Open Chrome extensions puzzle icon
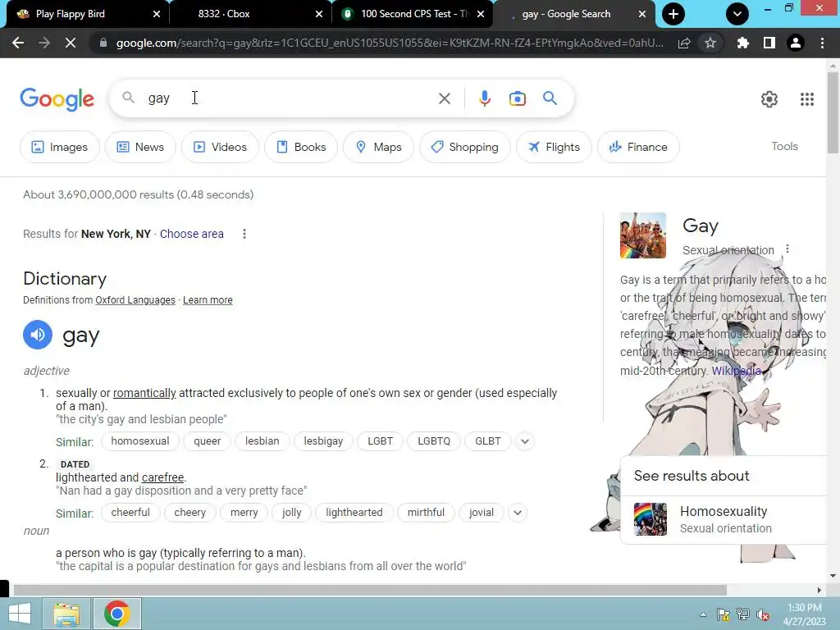 pyautogui.click(x=742, y=43)
